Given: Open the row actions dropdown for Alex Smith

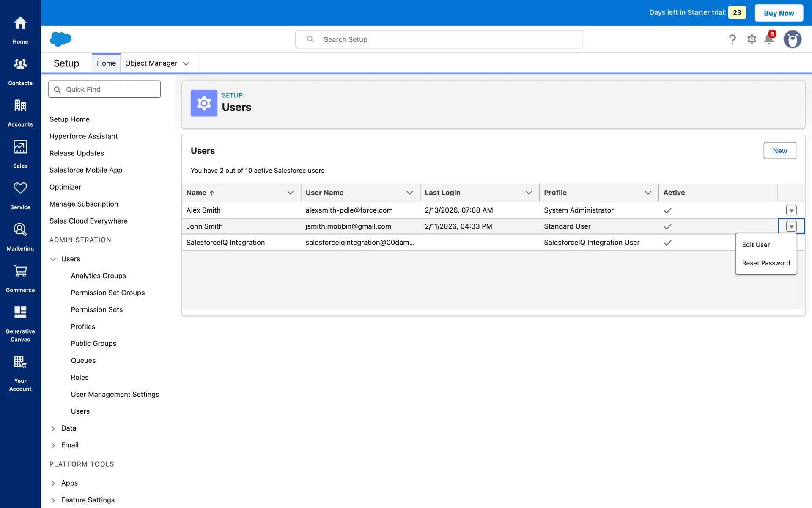Looking at the screenshot, I should tap(791, 210).
